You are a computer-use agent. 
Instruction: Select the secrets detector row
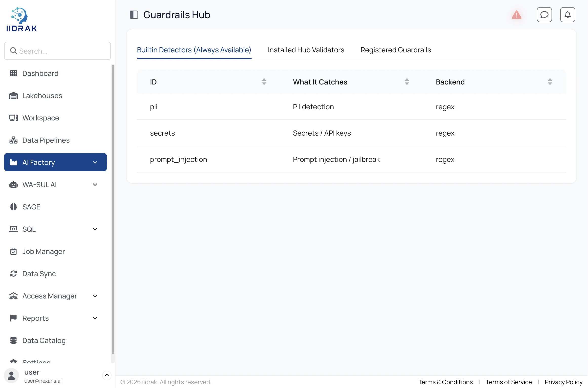tap(351, 133)
